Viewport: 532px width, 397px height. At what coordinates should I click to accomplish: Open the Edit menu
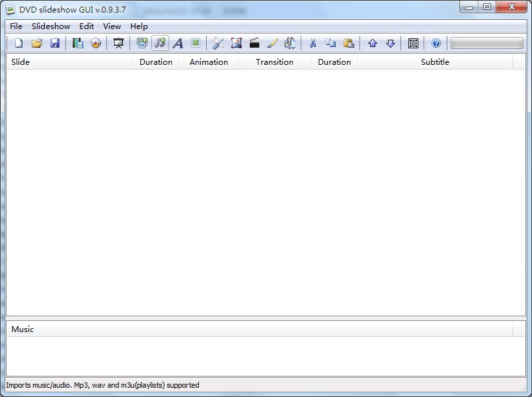pos(87,26)
